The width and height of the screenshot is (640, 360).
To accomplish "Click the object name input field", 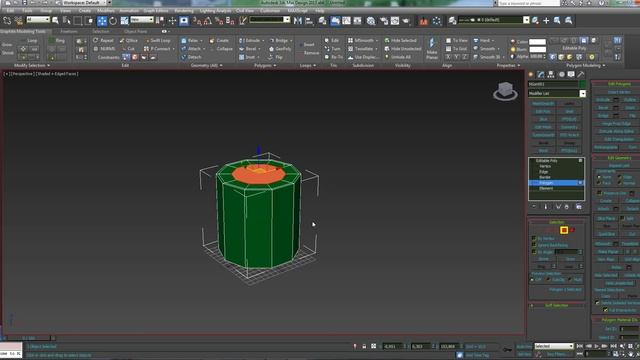I will coord(553,84).
